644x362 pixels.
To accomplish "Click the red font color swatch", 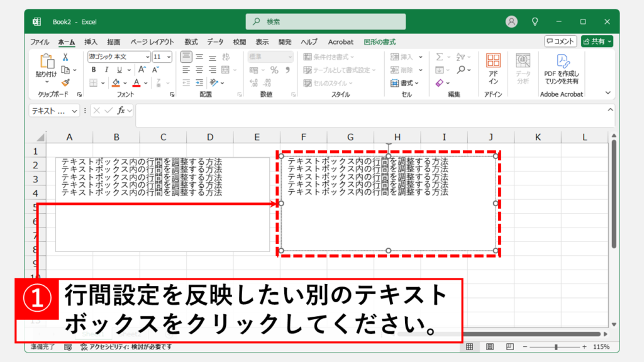I will (x=136, y=83).
